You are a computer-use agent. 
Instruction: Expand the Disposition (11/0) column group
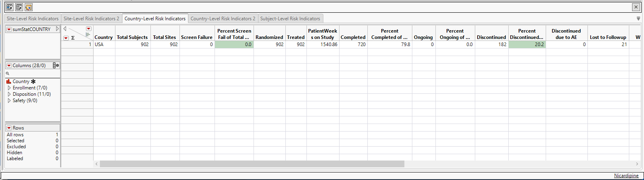coord(9,94)
